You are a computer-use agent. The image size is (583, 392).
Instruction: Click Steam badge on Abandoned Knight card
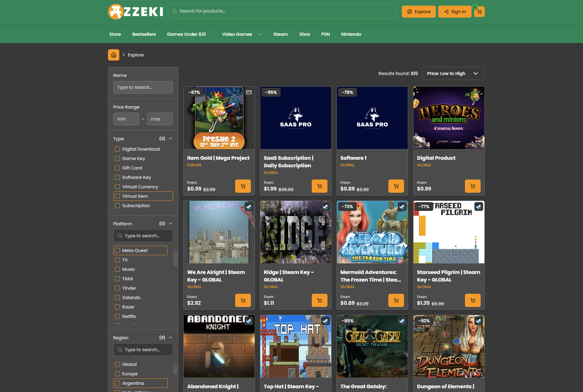249,321
